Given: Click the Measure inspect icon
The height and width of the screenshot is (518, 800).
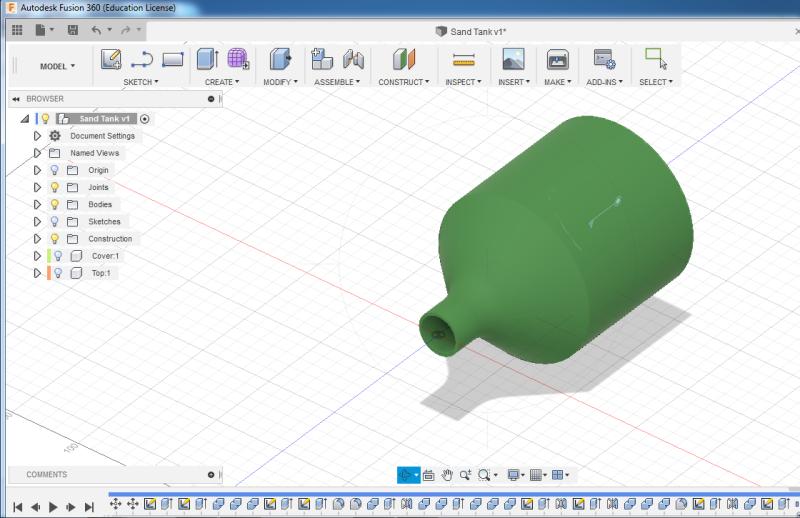Looking at the screenshot, I should pos(463,60).
